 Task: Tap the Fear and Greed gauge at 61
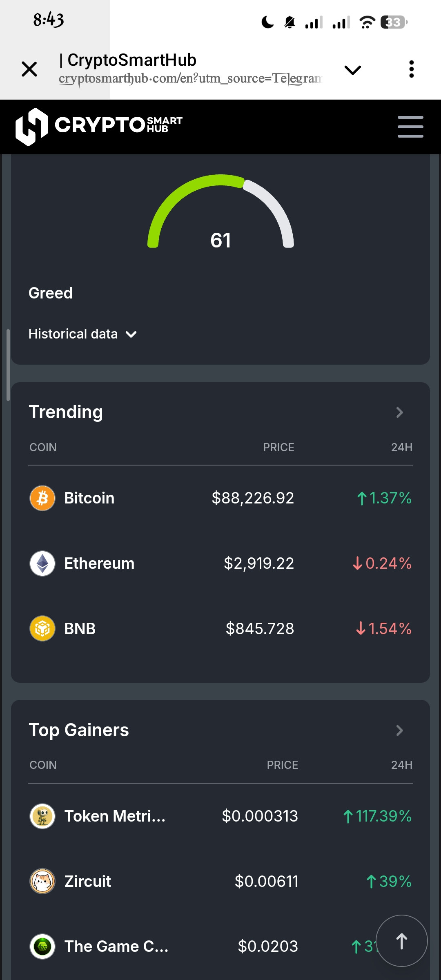[x=220, y=216]
